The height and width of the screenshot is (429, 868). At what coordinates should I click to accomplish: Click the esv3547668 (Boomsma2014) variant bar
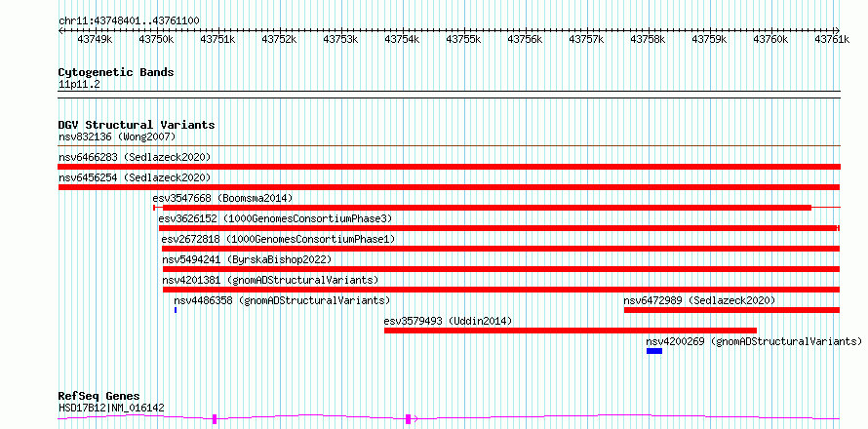click(x=496, y=208)
